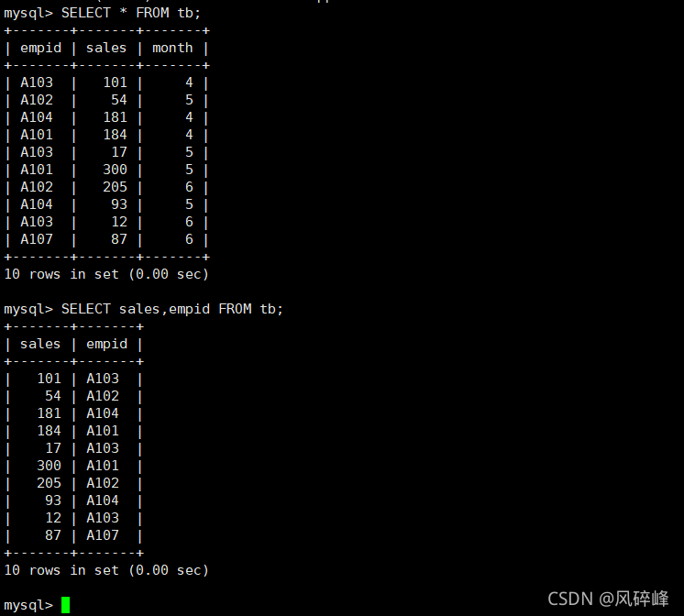The height and width of the screenshot is (616, 684).
Task: Click the first '10 rows in set' message
Action: coord(106,274)
